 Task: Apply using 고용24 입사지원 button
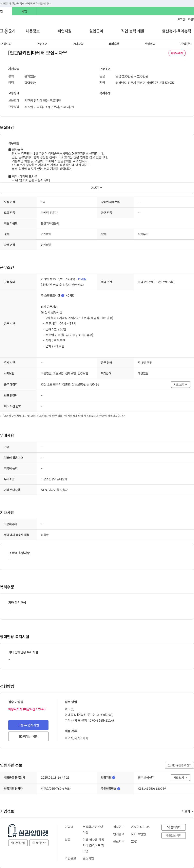28,725
